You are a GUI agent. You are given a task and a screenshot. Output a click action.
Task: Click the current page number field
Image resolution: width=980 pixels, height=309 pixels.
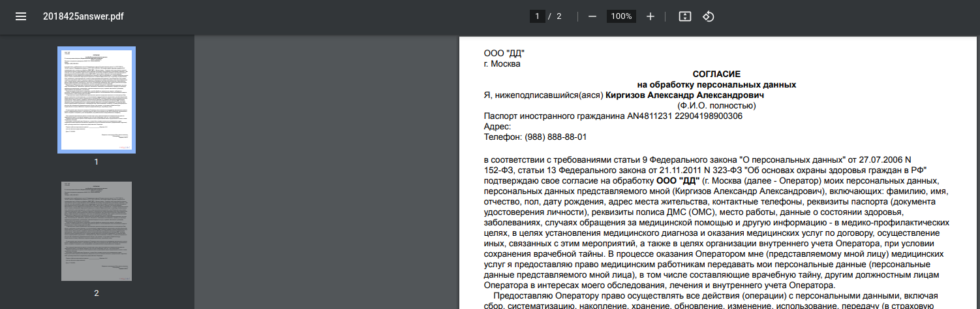pos(538,16)
